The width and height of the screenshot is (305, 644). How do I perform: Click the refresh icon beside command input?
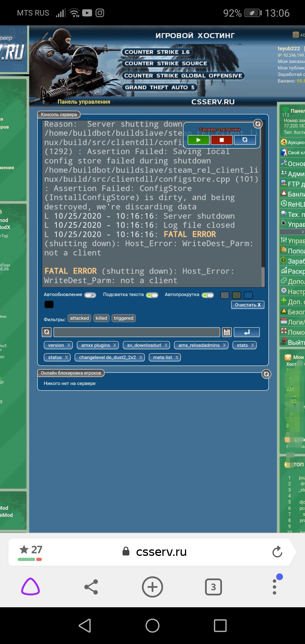[47, 332]
